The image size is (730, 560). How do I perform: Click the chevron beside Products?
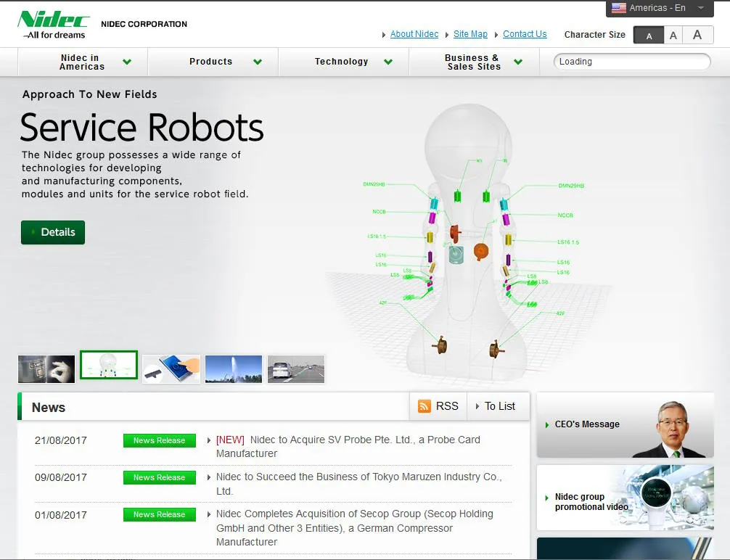pos(258,62)
